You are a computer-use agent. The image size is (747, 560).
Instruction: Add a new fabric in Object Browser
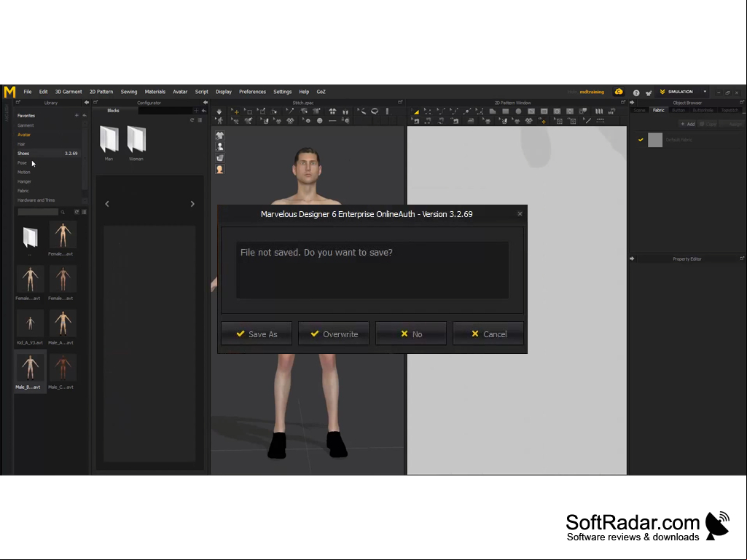pyautogui.click(x=687, y=125)
